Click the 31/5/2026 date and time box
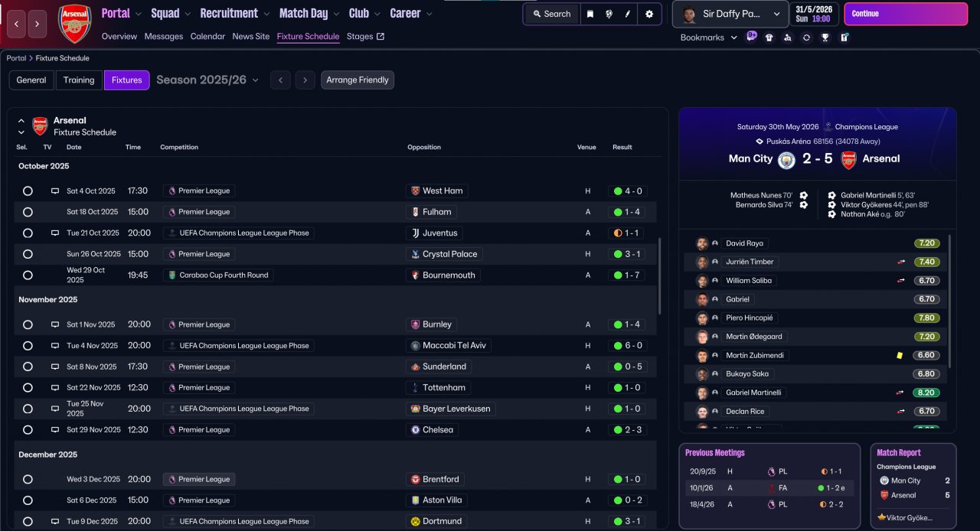The height and width of the screenshot is (531, 980). point(815,14)
